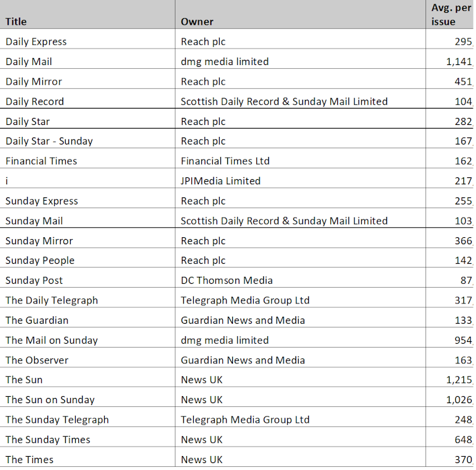Click the Sunday People title cell

40,261
